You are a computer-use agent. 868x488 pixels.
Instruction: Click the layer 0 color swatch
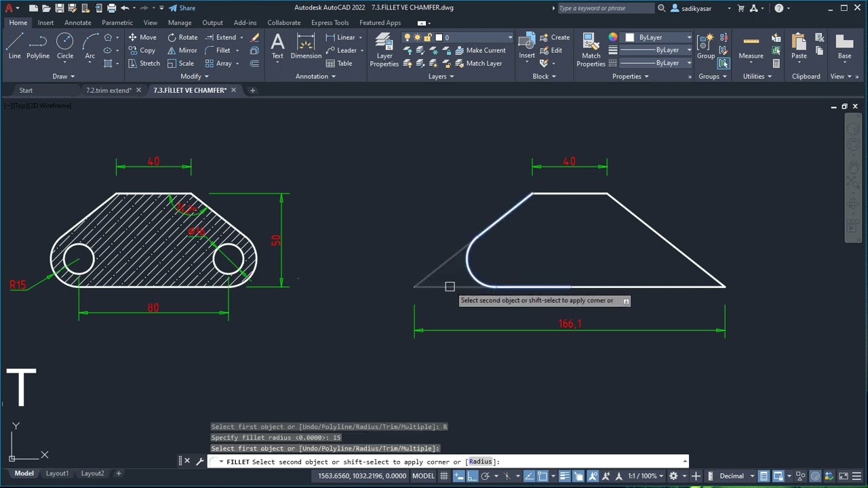tap(439, 37)
